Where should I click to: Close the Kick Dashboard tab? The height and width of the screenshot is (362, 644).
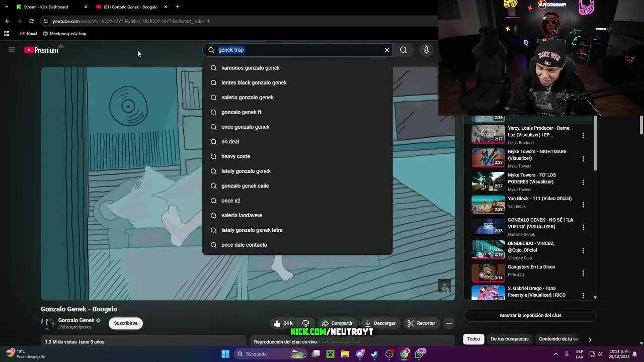[86, 7]
